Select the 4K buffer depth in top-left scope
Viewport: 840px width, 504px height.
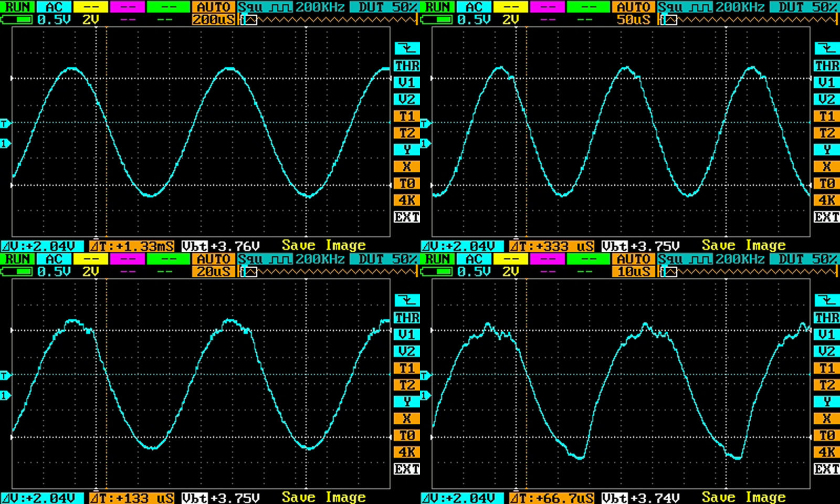(x=407, y=200)
